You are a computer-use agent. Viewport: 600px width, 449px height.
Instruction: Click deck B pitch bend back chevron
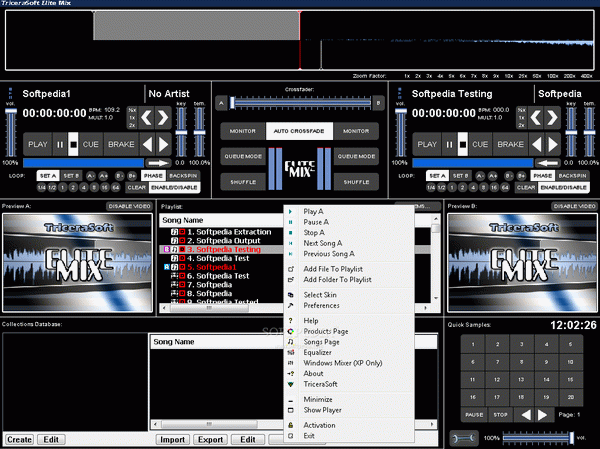536,118
